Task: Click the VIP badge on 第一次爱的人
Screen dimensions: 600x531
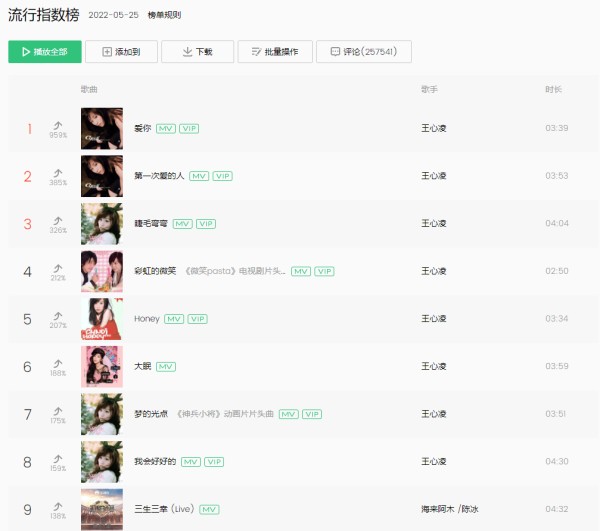Action: click(223, 176)
